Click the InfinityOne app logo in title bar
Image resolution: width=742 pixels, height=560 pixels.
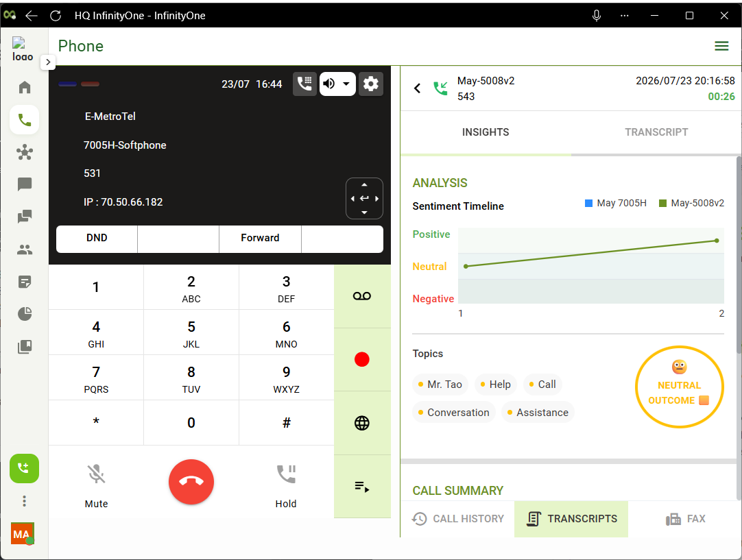pos(10,15)
